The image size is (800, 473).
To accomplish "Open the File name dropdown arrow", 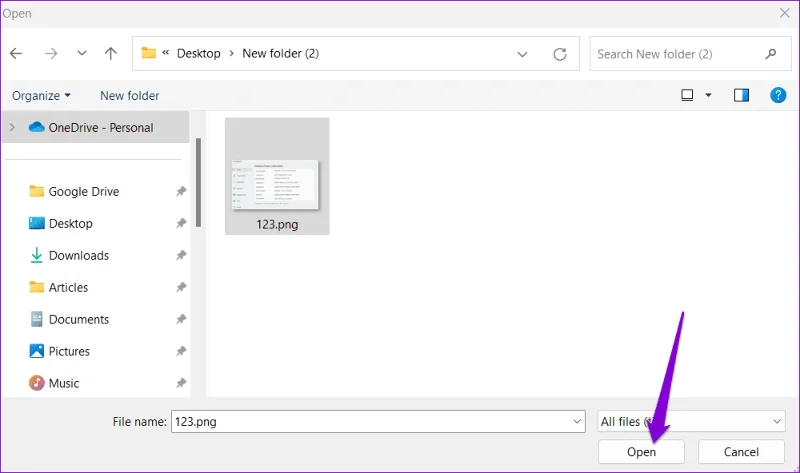I will pos(577,422).
